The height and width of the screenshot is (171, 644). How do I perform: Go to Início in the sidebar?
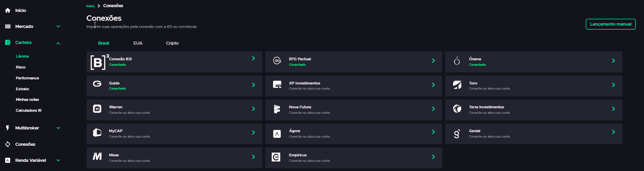click(20, 11)
